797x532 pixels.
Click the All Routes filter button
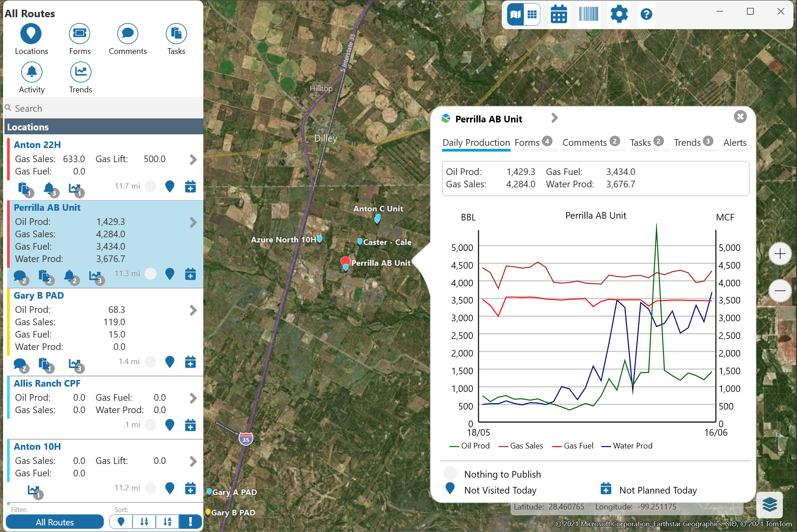55,522
